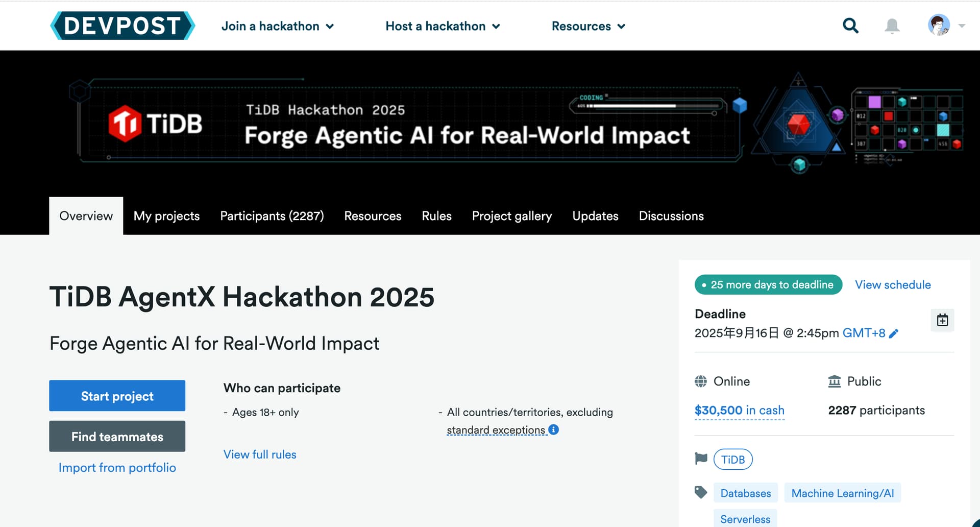Click the 2287 participants text
Screen dimensions: 980x527
[876, 411]
